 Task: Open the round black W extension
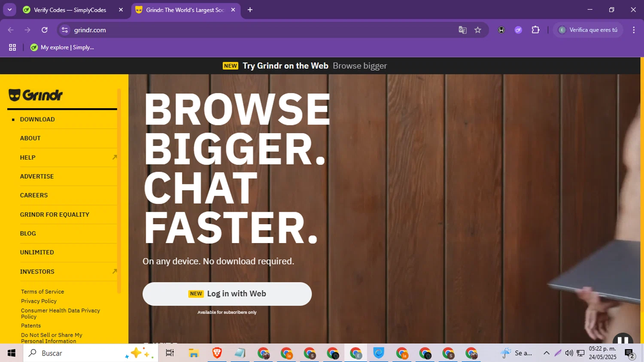pos(501,30)
